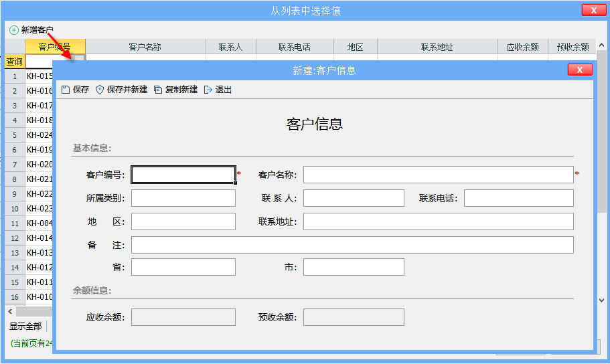This screenshot has width=610, height=364.
Task: Click the 退出 exit icon
Action: point(208,90)
